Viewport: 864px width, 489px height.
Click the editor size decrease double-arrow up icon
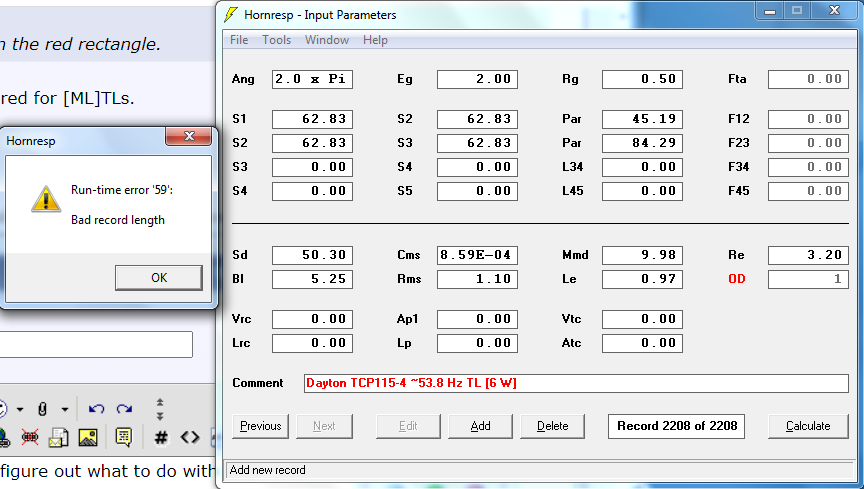(160, 402)
